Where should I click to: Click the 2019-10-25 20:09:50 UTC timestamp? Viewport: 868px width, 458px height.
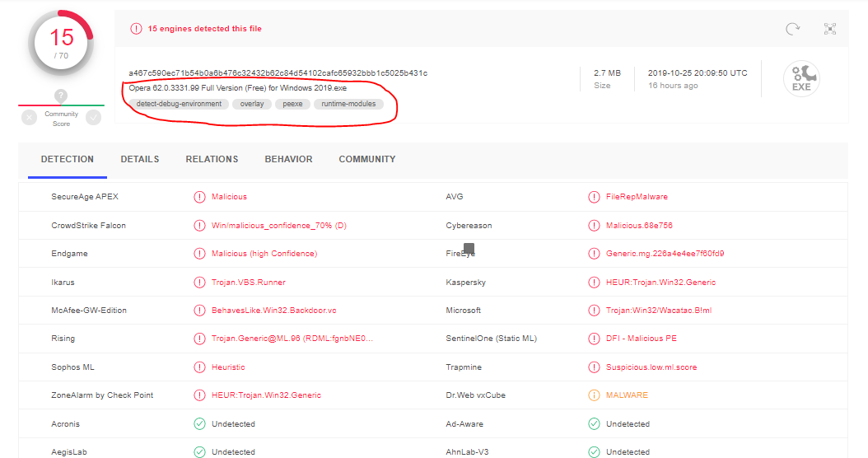698,73
